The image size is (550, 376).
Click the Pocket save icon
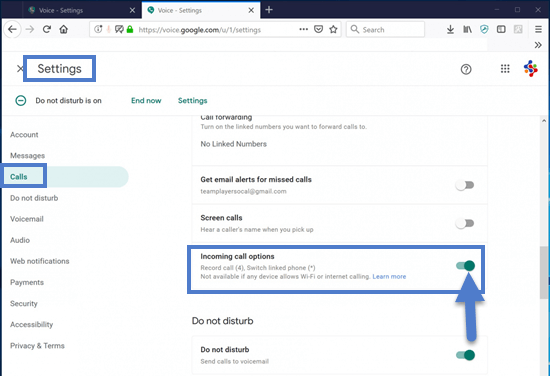click(x=318, y=29)
